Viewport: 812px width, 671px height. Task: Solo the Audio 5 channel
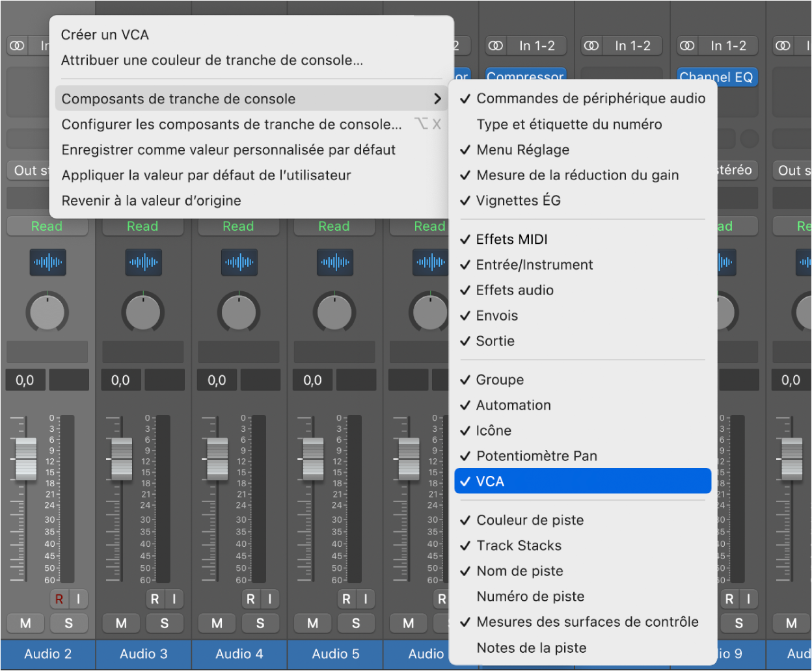(356, 623)
